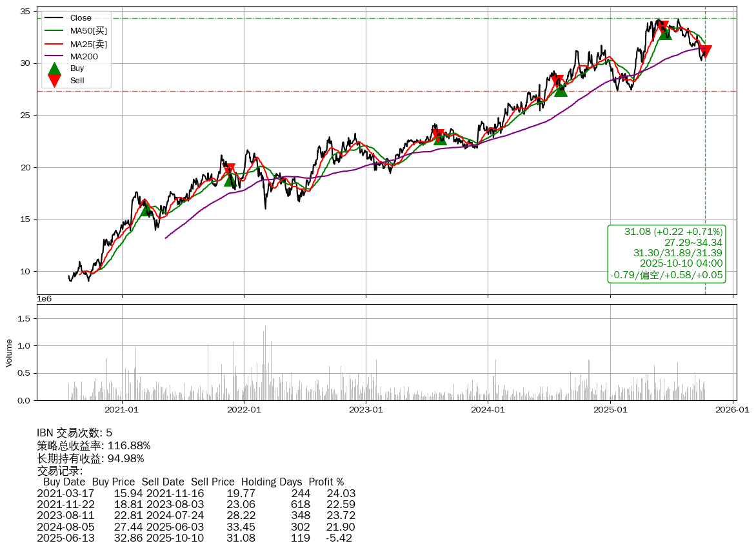Image resolution: width=756 pixels, height=550 pixels.
Task: Click the Volume axis label
Action: pyautogui.click(x=9, y=352)
